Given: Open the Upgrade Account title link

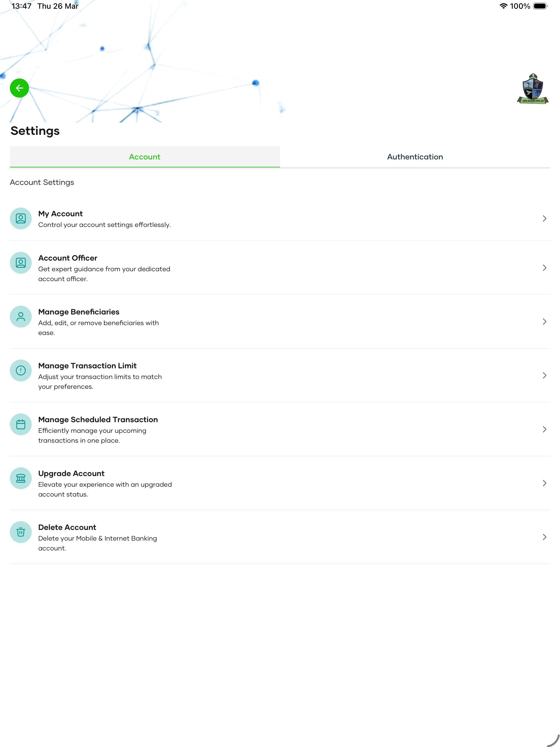Looking at the screenshot, I should (71, 474).
